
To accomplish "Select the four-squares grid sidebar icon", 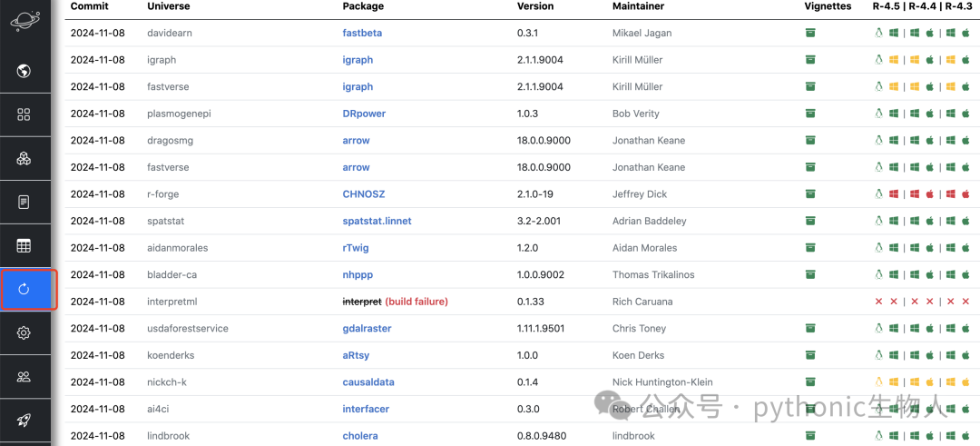I will tap(24, 114).
